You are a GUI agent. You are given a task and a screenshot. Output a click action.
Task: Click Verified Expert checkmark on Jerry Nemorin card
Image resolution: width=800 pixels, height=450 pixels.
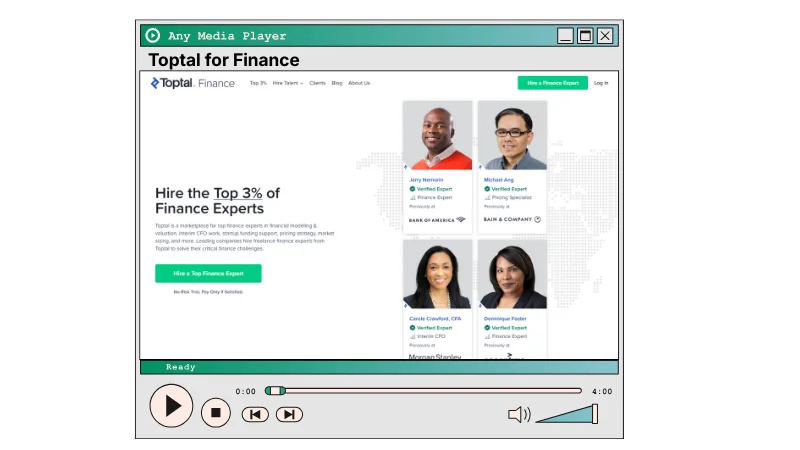(x=412, y=189)
